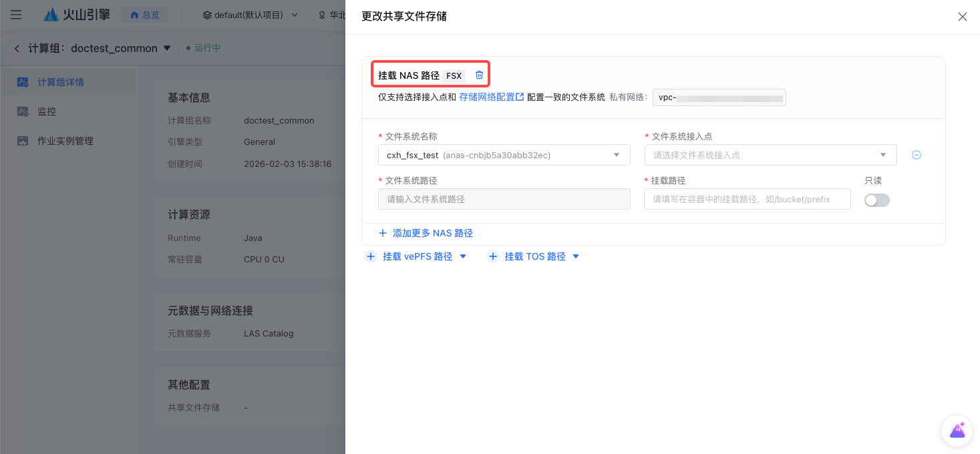Remove the NAS path row with minus icon
The image size is (980, 454).
click(917, 155)
